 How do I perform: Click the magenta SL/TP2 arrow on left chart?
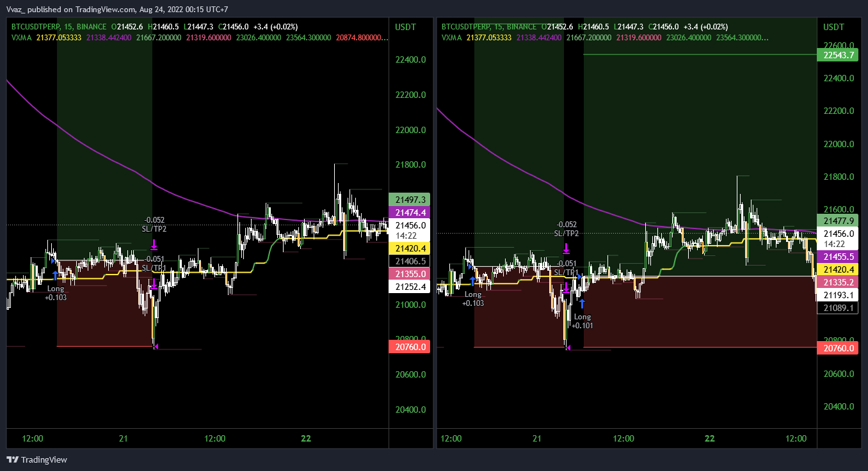pos(154,244)
